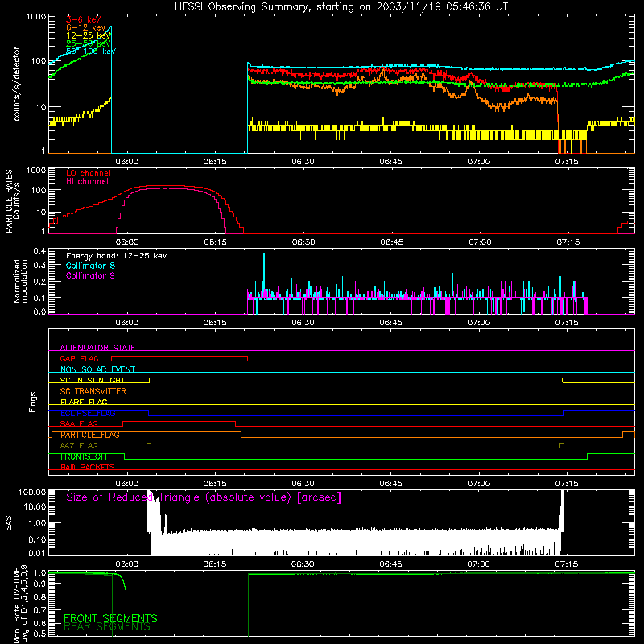Click the Energy band: 12-25 keV label
The image size is (644, 644).
(117, 256)
